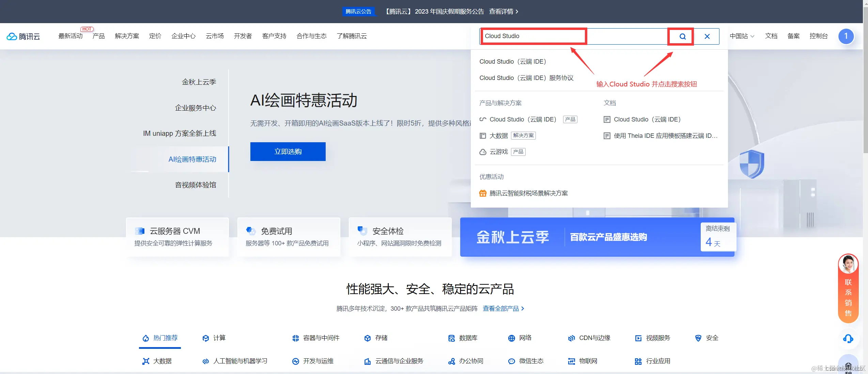The image size is (868, 374).
Task: Select 金秋上云季 banner slide item
Action: tap(199, 82)
